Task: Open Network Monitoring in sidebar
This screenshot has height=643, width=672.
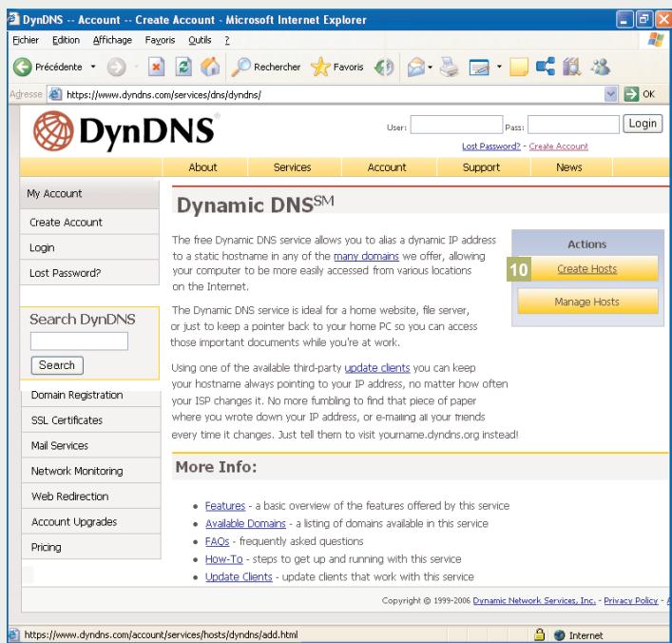Action: click(x=91, y=471)
